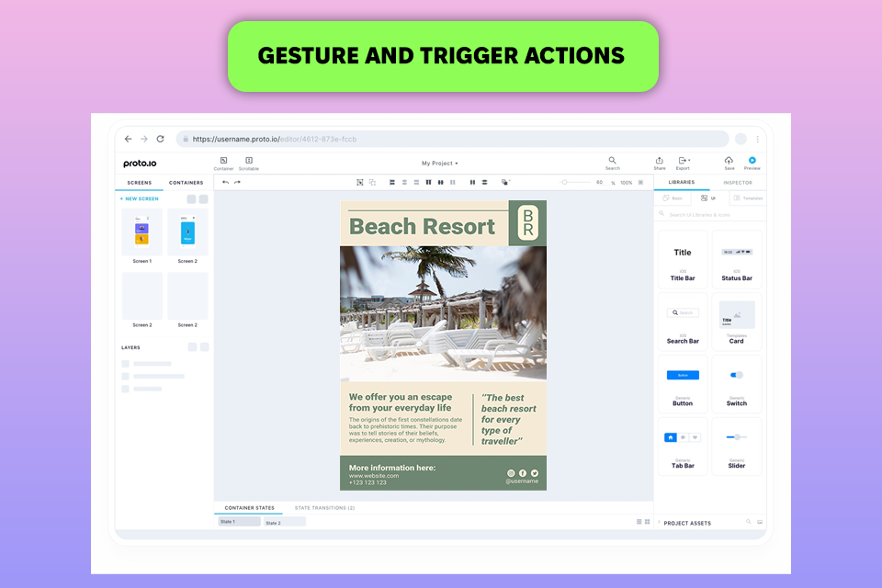
Task: Select State 2
Action: pyautogui.click(x=285, y=522)
